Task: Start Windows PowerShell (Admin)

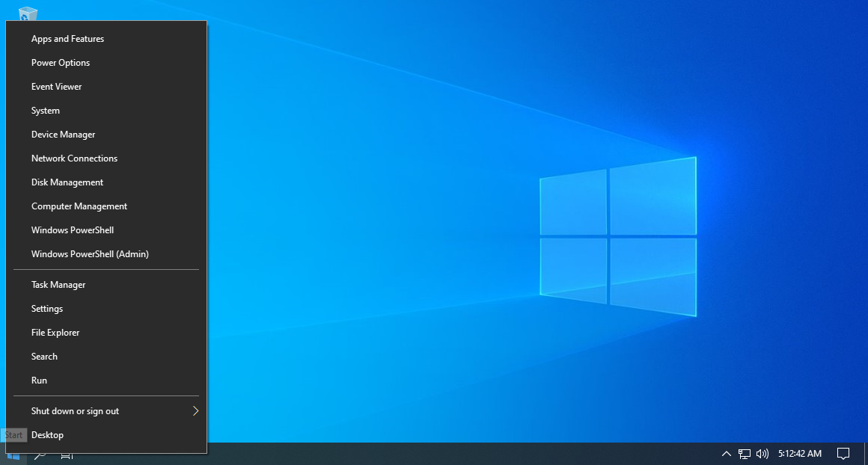Action: click(106, 253)
